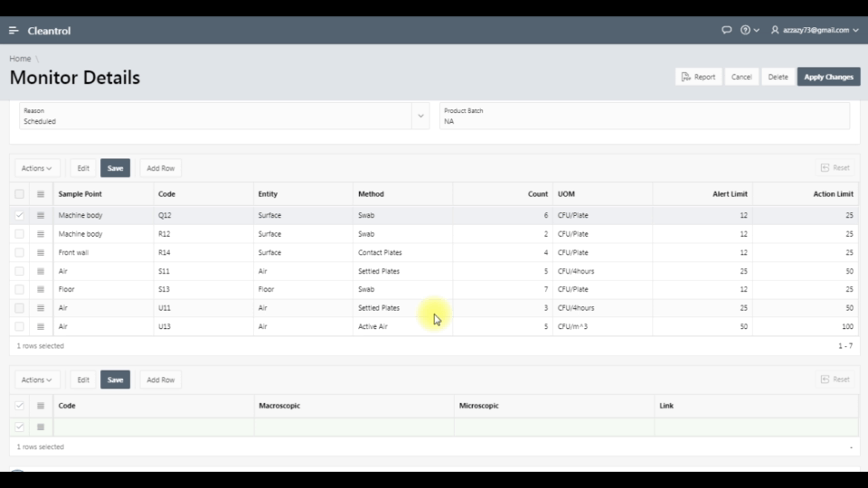
Task: Click the Report button
Action: point(698,77)
